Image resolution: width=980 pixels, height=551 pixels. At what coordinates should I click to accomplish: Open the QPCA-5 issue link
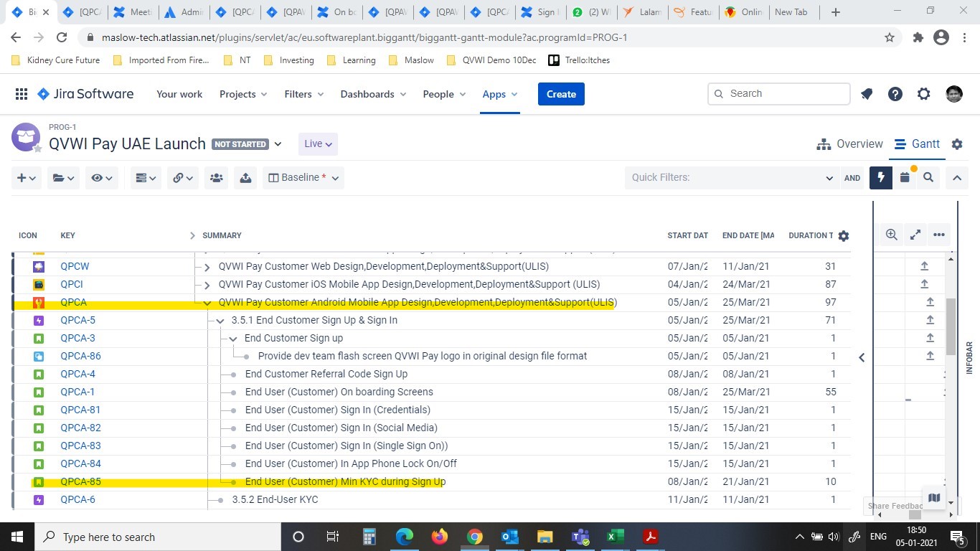pyautogui.click(x=77, y=320)
